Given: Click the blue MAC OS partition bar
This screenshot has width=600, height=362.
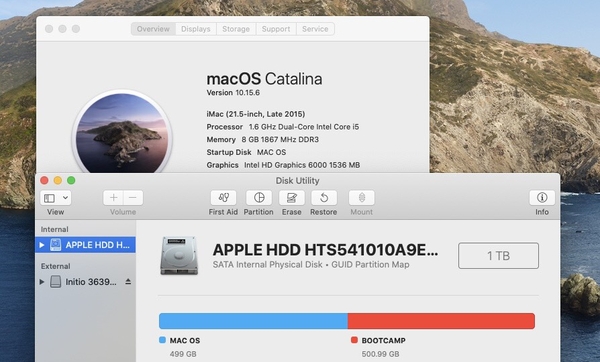Looking at the screenshot, I should click(253, 321).
